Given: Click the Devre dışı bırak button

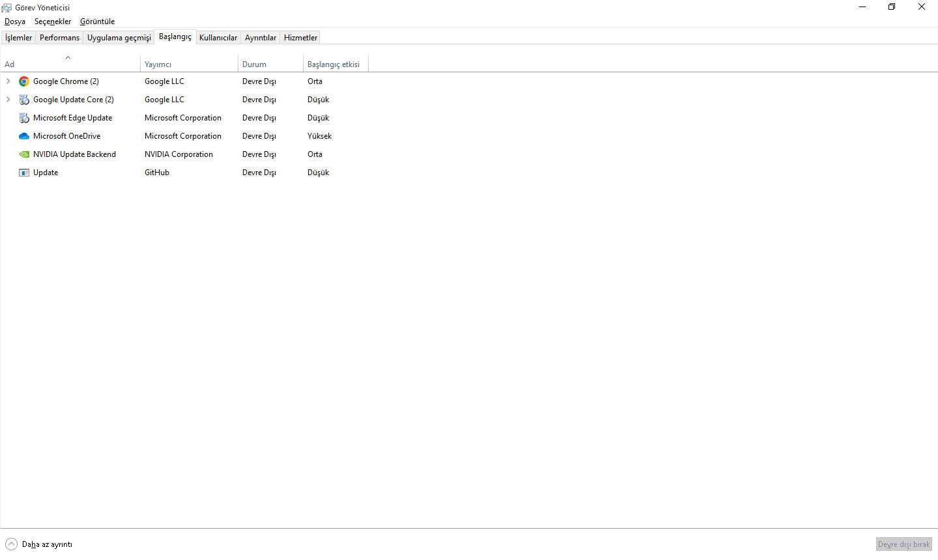Looking at the screenshot, I should 904,544.
